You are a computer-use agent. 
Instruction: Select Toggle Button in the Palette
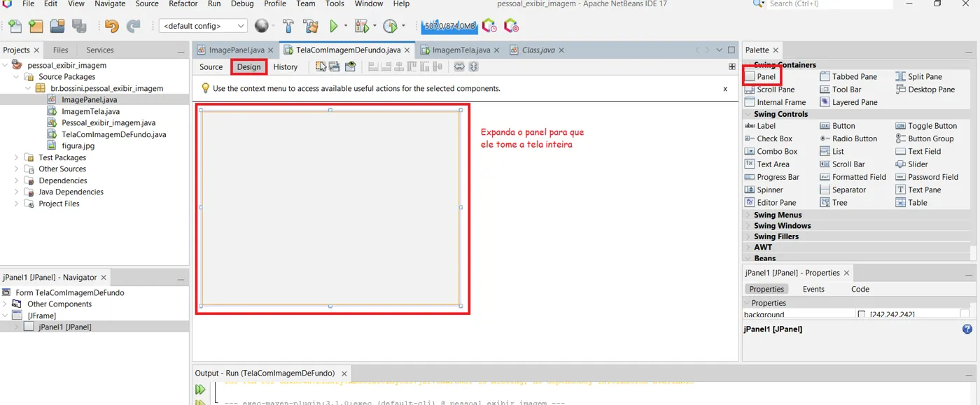926,126
